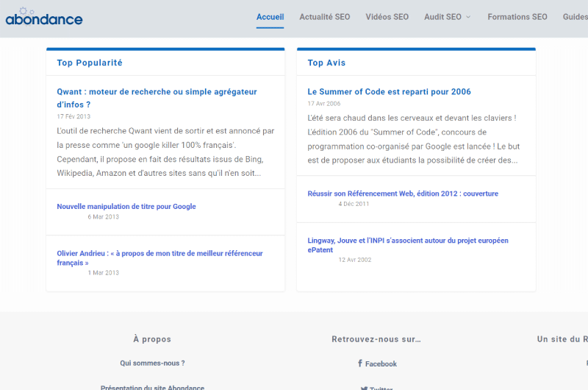Click the Summer of Code excerpt paragraph

[x=414, y=139]
